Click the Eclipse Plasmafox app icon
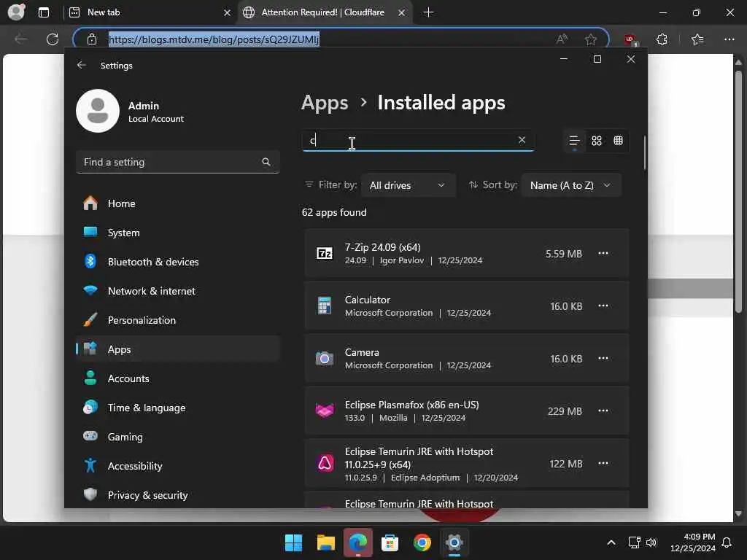The width and height of the screenshot is (747, 560). 325,411
